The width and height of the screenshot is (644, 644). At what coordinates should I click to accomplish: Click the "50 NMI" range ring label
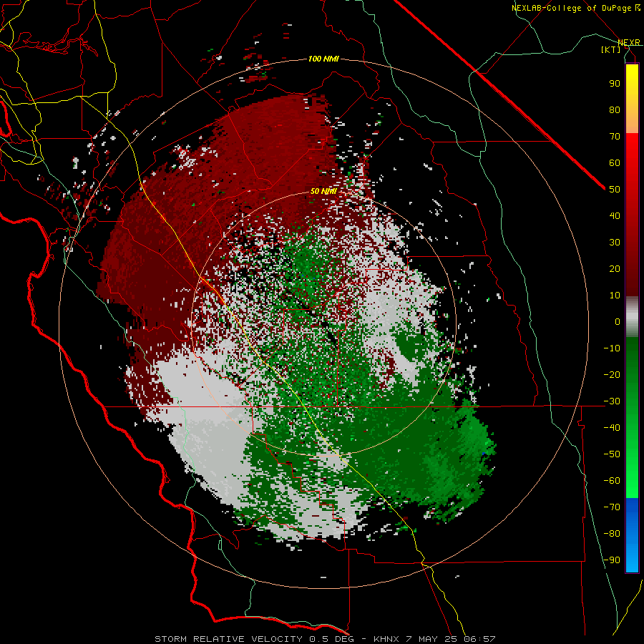323,191
